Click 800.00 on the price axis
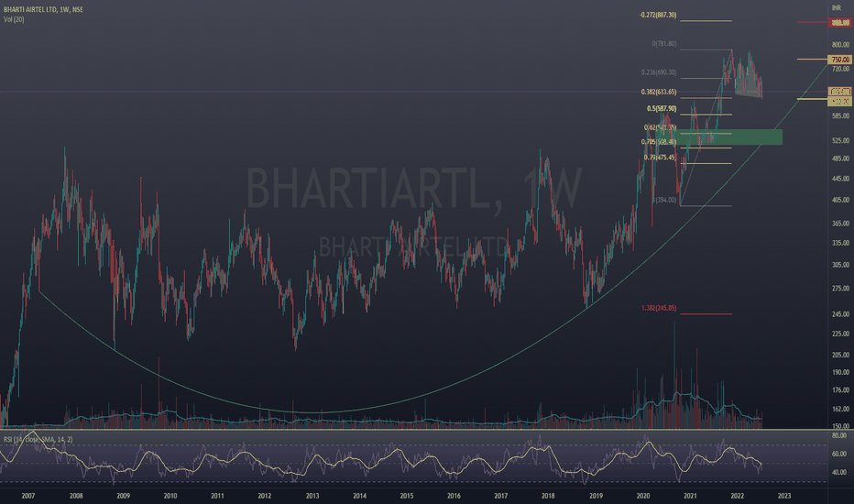The image size is (854, 504). 840,45
